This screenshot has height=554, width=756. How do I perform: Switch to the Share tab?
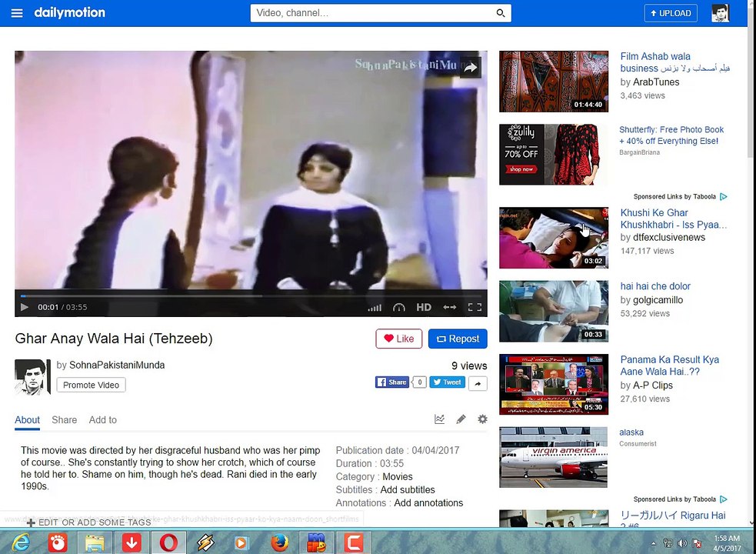(64, 420)
